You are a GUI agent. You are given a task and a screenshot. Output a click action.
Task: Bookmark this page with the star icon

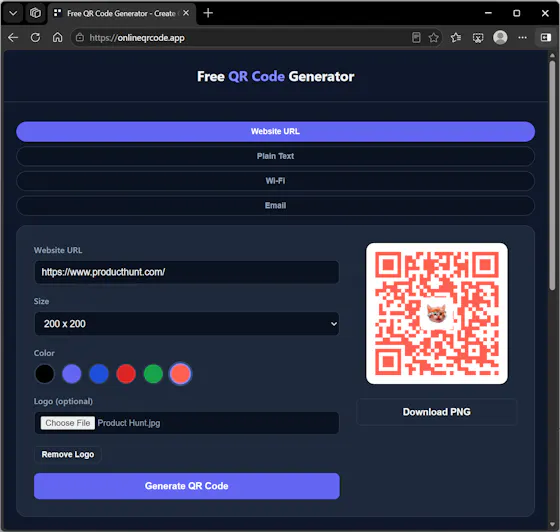click(x=434, y=37)
